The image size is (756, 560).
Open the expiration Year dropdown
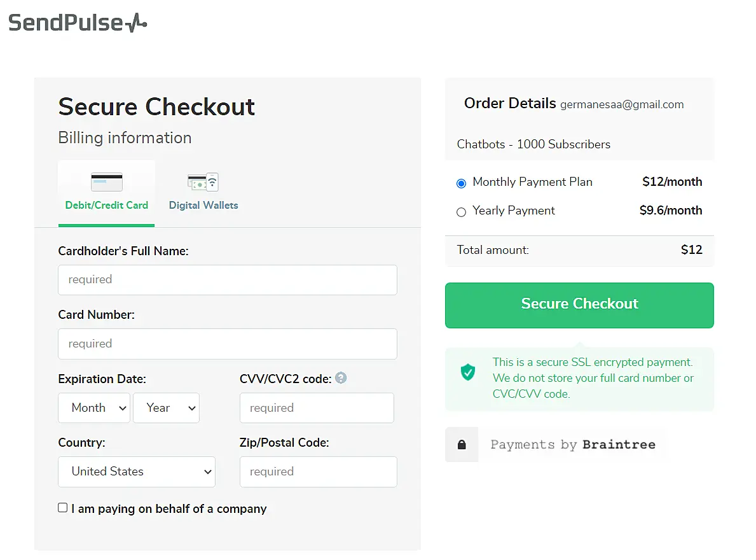pos(166,408)
